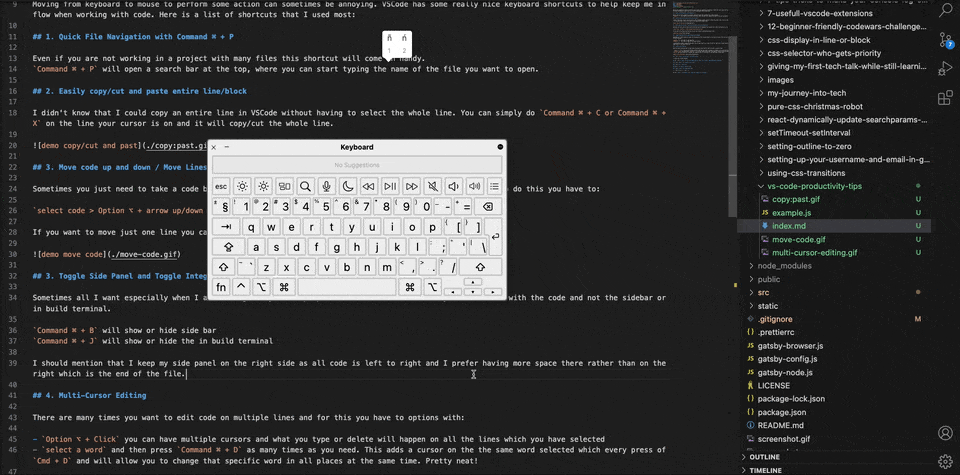Viewport: 960px width, 475px height.
Task: Tap the esc key on Keyboard viewer
Action: click(221, 186)
